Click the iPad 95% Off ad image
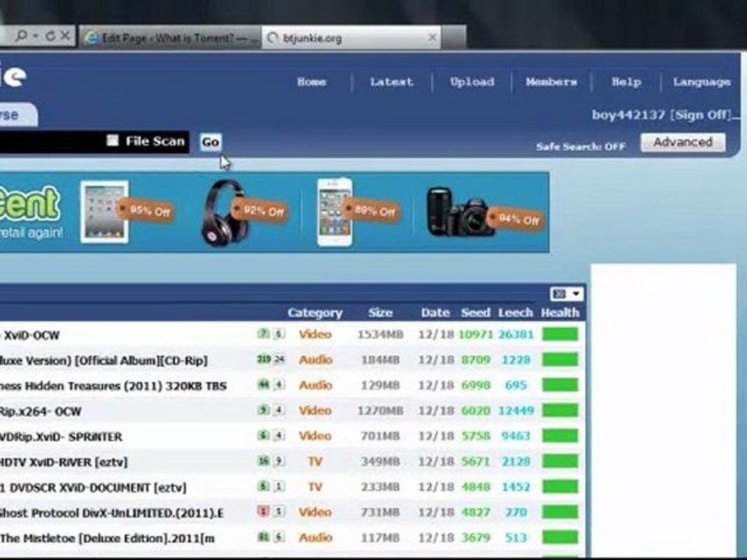The height and width of the screenshot is (560, 747). pyautogui.click(x=126, y=212)
